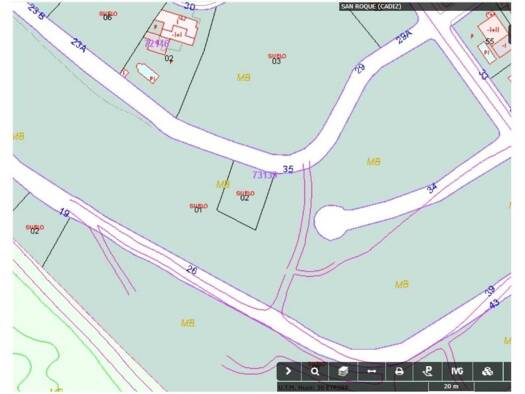525x394 pixels.
Task: Click the IVG toolbar button
Action: tap(457, 371)
